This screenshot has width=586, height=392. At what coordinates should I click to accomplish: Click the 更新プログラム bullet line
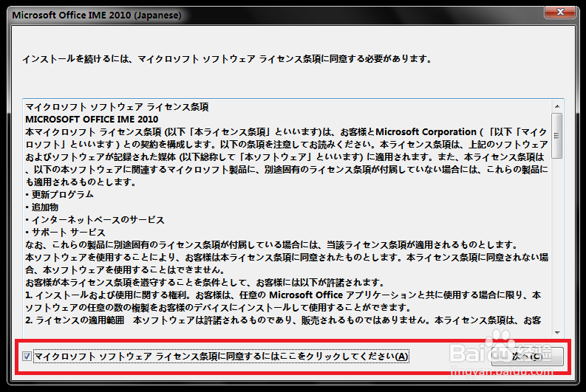pos(59,194)
